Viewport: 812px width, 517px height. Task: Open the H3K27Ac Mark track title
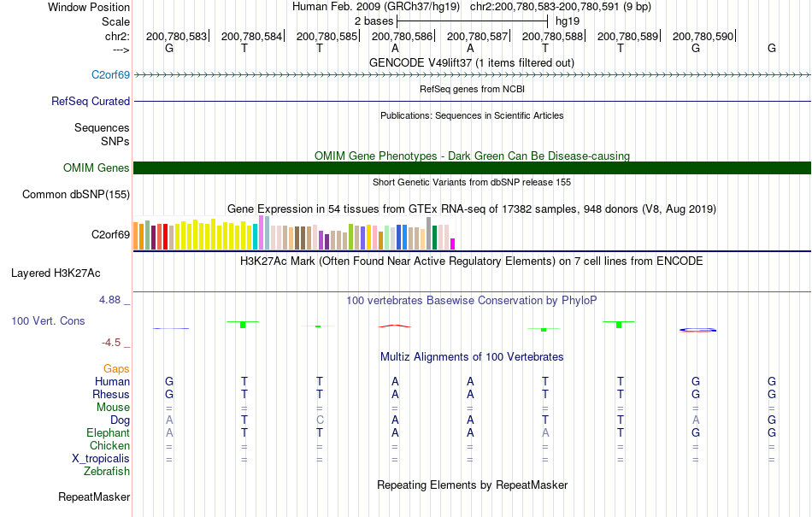[x=471, y=261]
